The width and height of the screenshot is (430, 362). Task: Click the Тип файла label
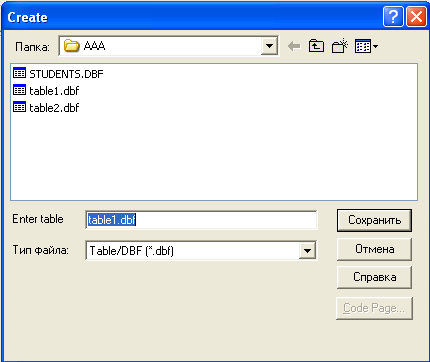41,250
